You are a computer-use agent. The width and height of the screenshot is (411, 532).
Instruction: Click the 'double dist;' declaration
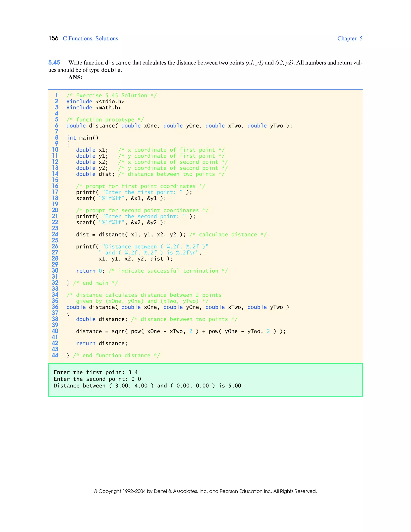pyautogui.click(x=95, y=174)
